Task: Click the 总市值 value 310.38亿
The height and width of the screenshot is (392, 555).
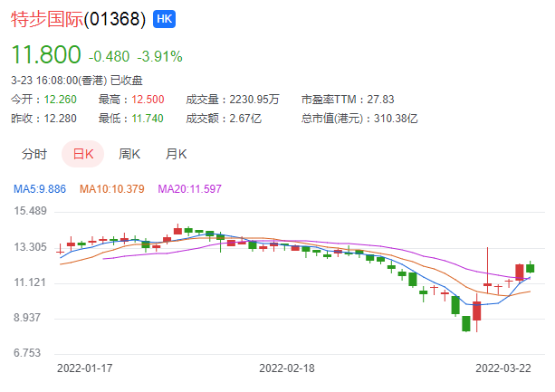Action: pyautogui.click(x=396, y=119)
